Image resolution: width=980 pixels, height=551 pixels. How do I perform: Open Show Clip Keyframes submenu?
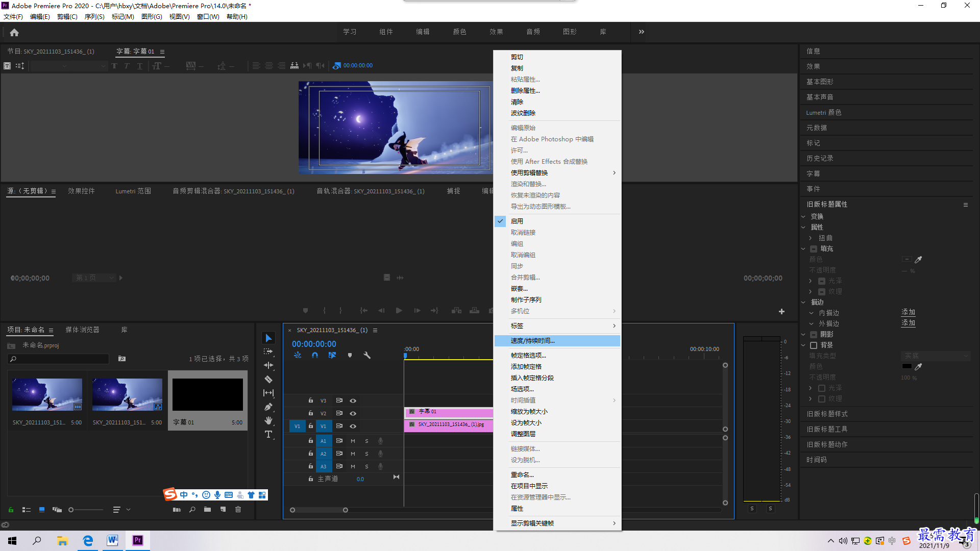coord(557,523)
